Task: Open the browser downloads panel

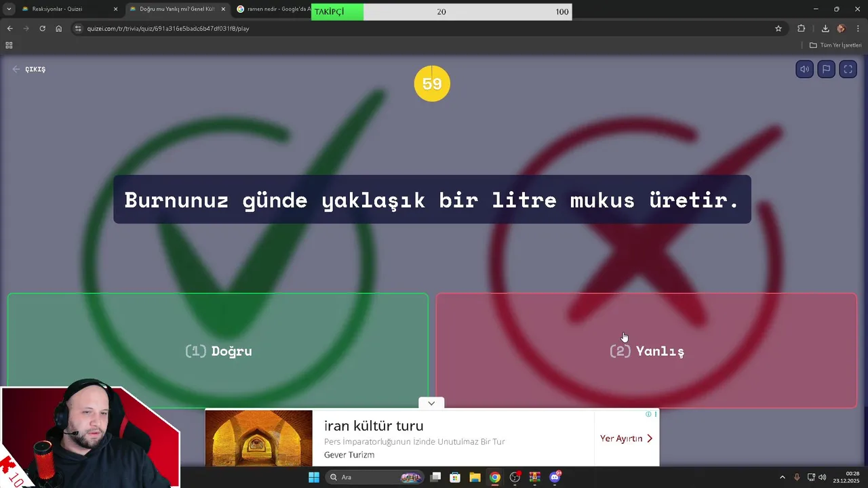Action: pos(825,28)
